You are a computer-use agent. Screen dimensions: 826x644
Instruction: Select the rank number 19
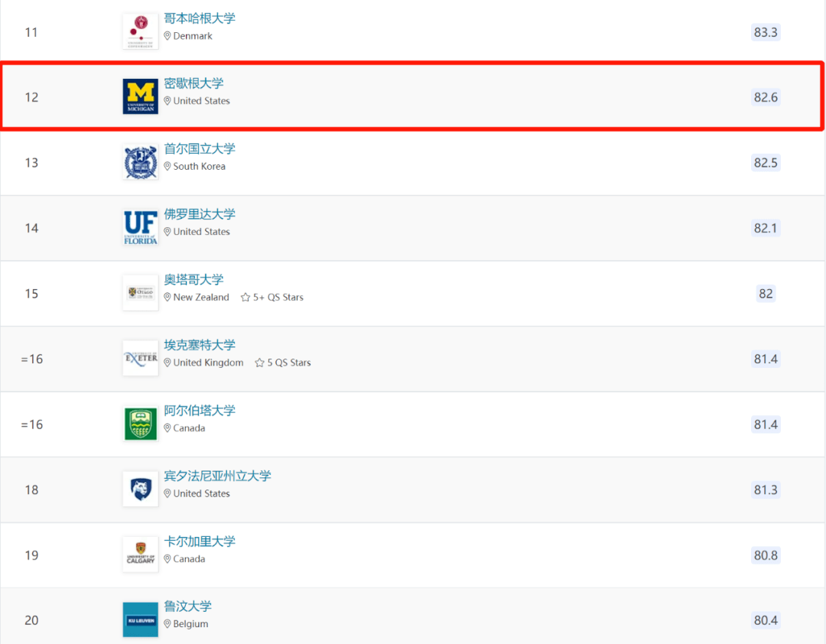click(31, 555)
